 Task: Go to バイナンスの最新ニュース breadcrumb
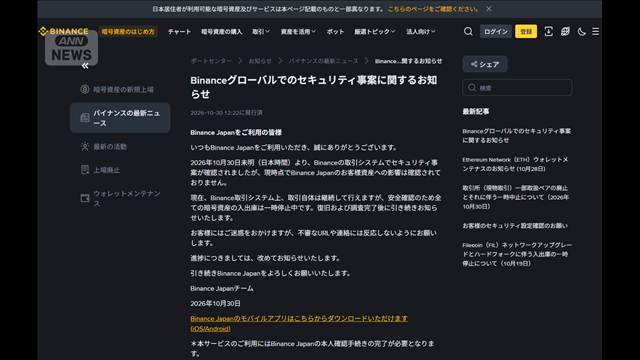point(324,61)
